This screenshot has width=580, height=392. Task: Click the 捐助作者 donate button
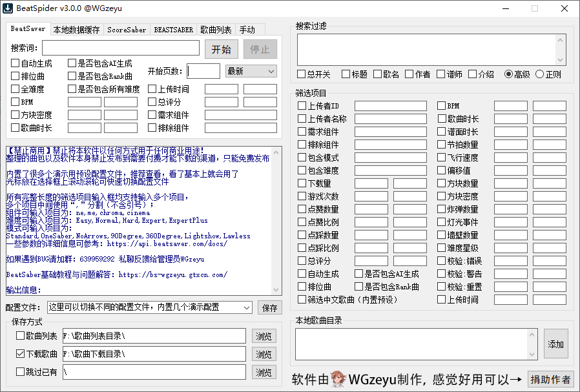tap(550, 379)
